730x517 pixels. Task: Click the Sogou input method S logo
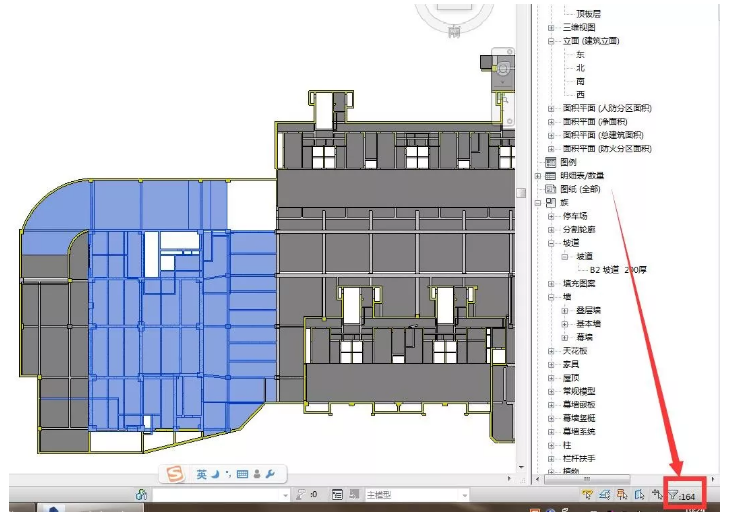pos(175,474)
